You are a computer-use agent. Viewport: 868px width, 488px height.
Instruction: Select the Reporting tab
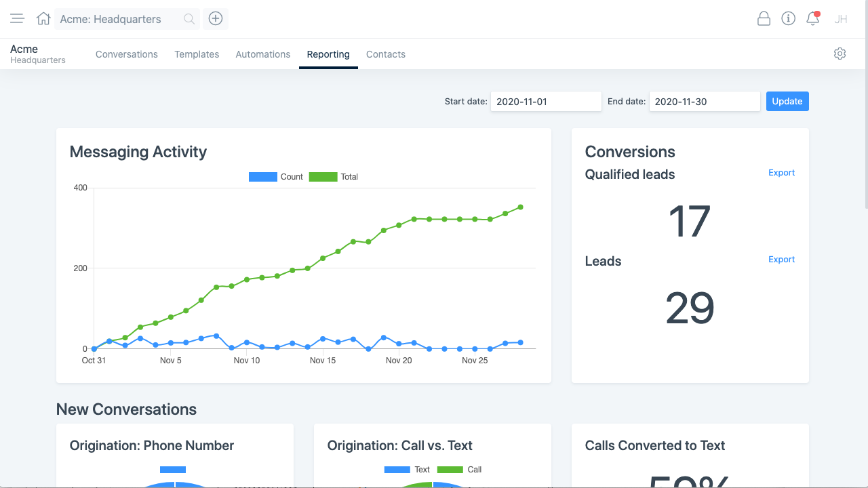[328, 54]
